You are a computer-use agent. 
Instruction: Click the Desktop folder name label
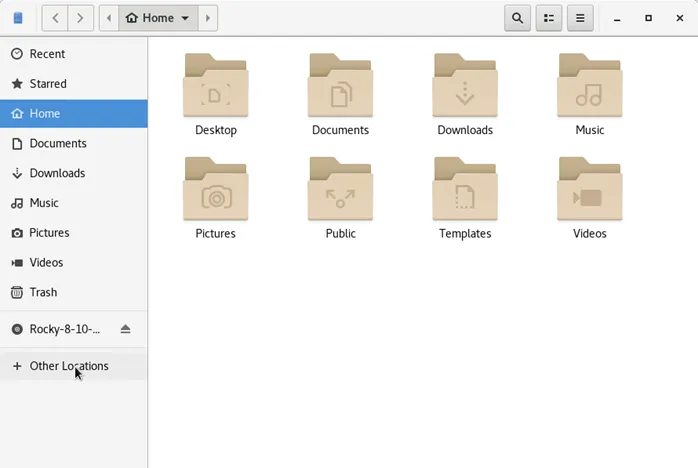tap(216, 130)
